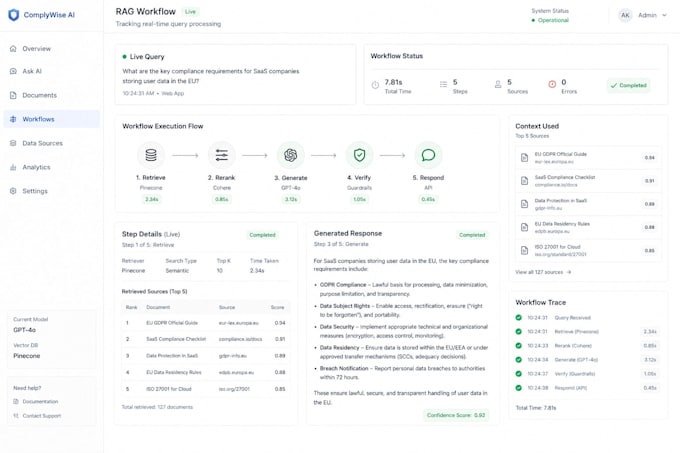Click the Confidence Score 0.92 badge
Viewport: 680px width, 453px height.
[x=456, y=415]
